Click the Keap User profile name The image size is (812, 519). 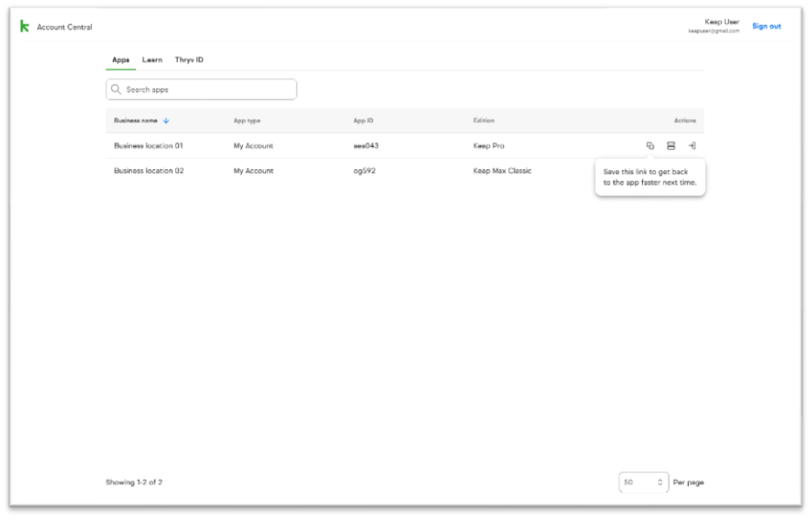coord(722,22)
